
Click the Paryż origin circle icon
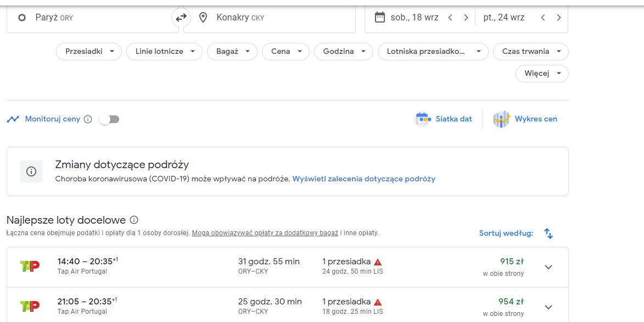pos(22,18)
